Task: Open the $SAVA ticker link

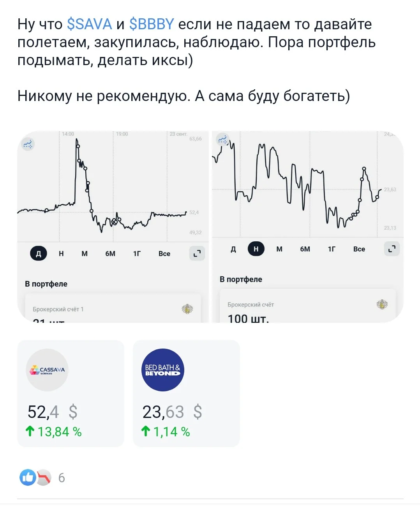Action: [89, 24]
